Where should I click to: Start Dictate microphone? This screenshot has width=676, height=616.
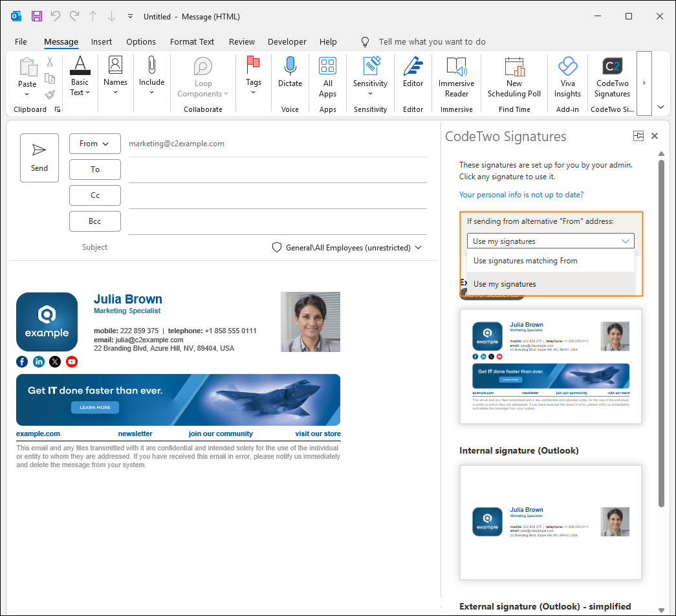[x=290, y=72]
